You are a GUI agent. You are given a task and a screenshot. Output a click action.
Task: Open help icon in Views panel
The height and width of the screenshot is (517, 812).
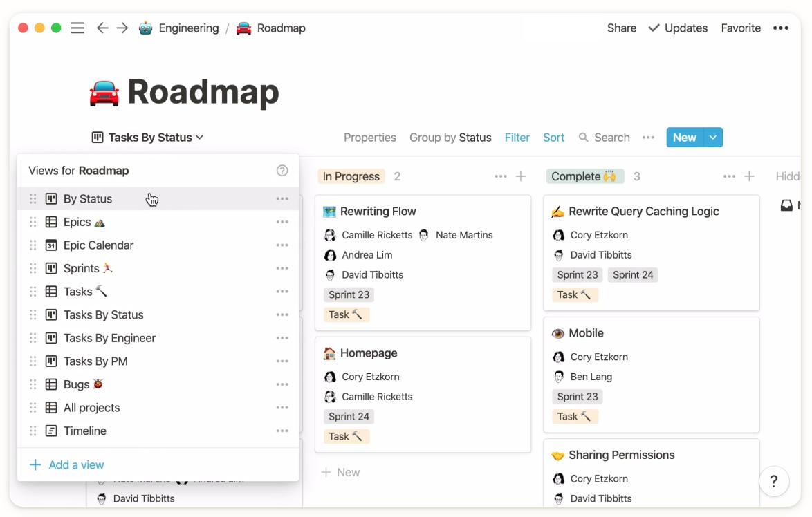[x=282, y=171]
